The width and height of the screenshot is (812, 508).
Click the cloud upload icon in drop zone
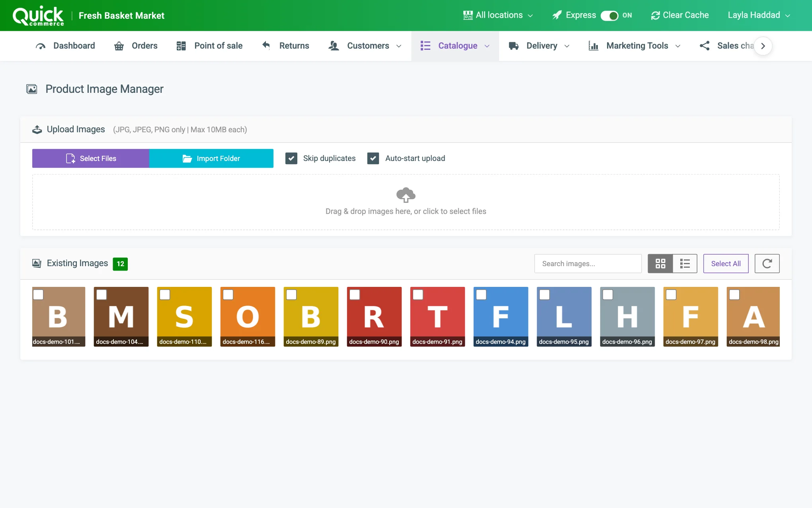click(x=406, y=195)
